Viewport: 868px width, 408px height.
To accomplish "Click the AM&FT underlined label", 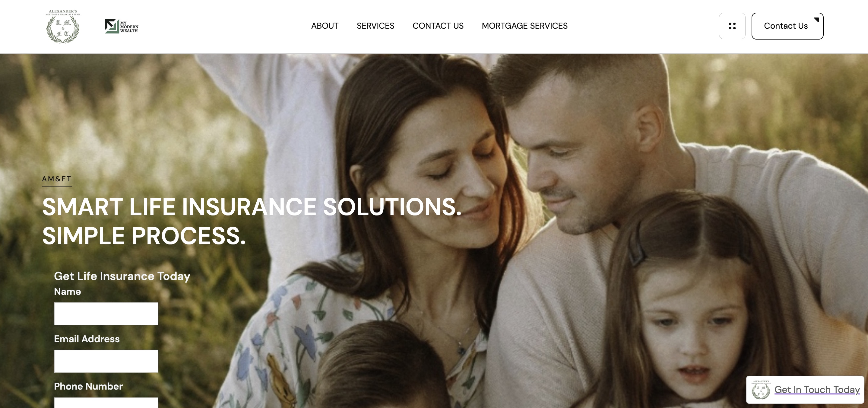I will click(x=57, y=179).
